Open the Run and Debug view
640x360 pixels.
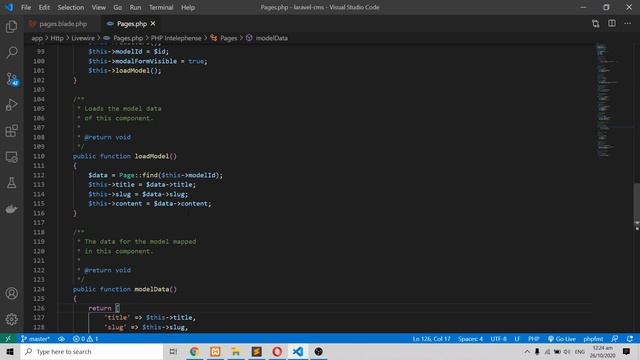11,105
